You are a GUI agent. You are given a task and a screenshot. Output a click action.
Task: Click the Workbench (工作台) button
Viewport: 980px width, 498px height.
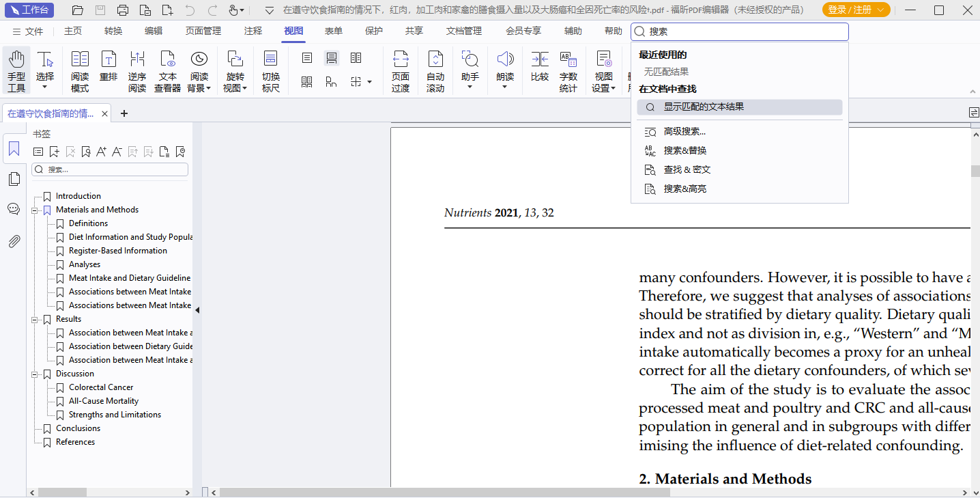point(30,10)
